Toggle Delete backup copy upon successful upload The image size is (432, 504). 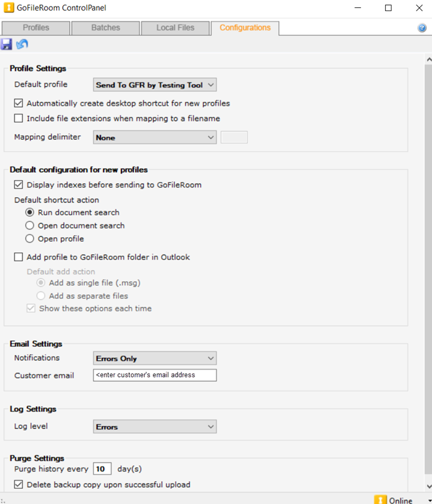[x=18, y=484]
